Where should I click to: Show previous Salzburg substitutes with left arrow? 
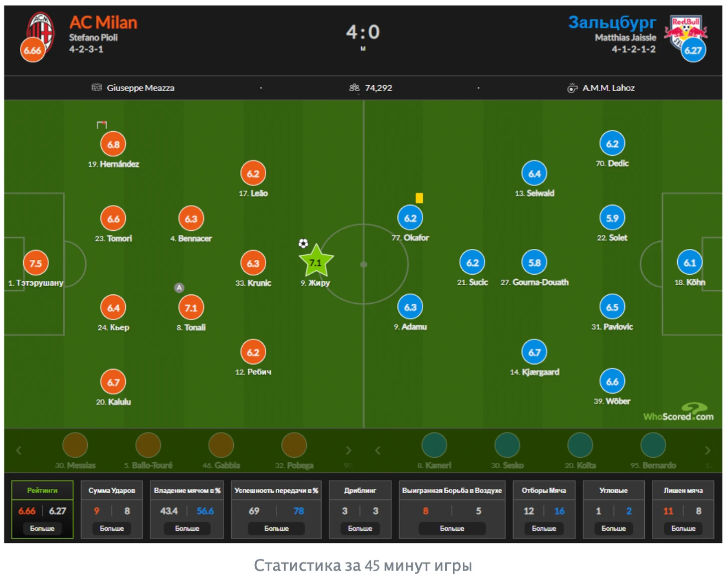click(x=378, y=450)
